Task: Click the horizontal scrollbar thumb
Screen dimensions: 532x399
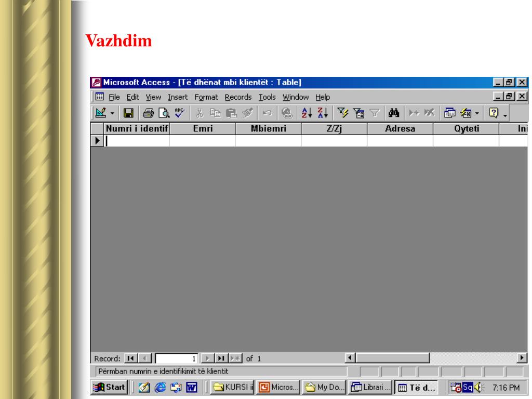Action: coord(393,357)
